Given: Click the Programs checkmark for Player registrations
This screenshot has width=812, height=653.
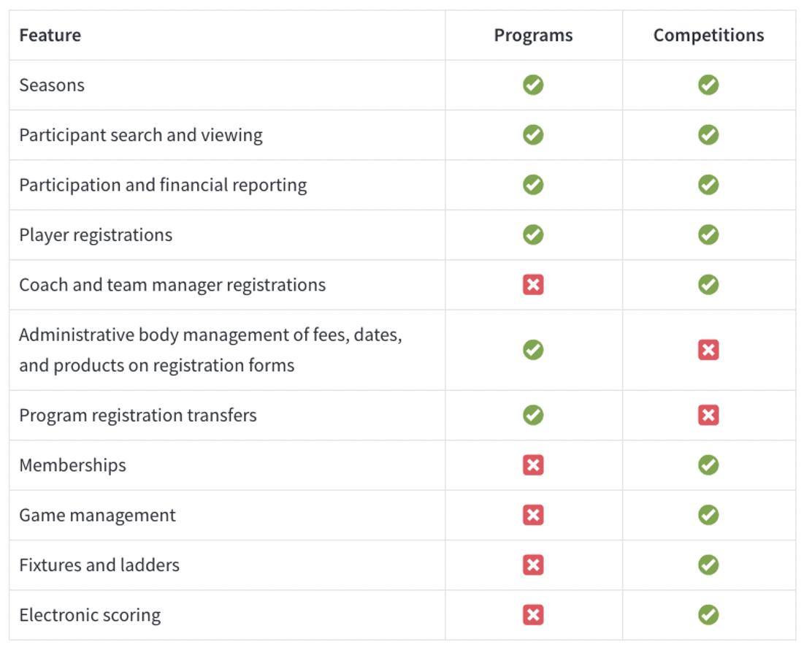Looking at the screenshot, I should coord(533,235).
